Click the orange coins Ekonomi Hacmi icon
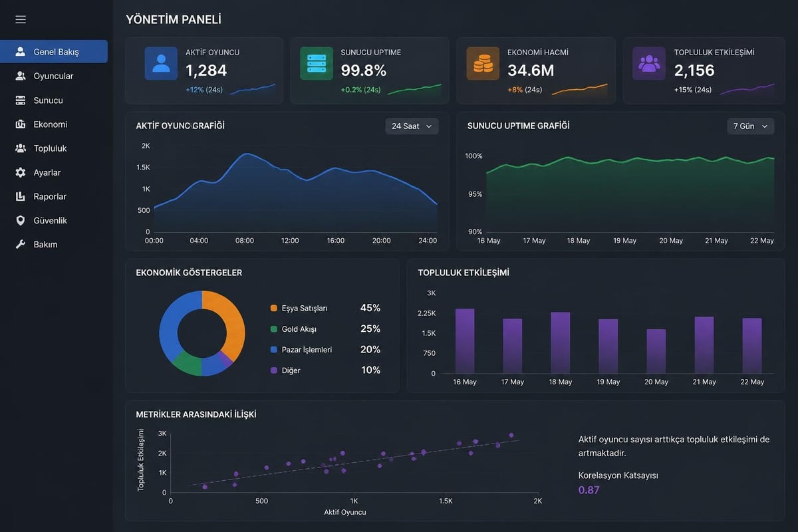 (483, 63)
